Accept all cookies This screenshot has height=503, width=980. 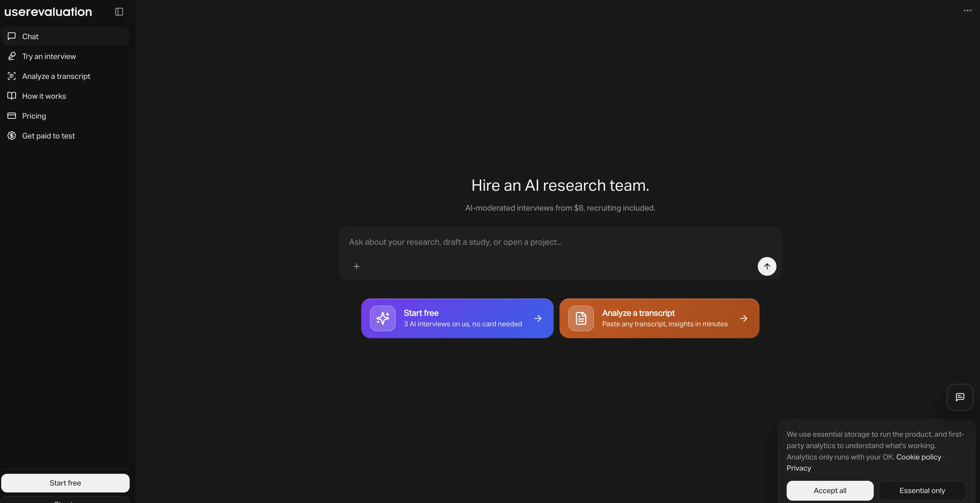click(x=830, y=490)
